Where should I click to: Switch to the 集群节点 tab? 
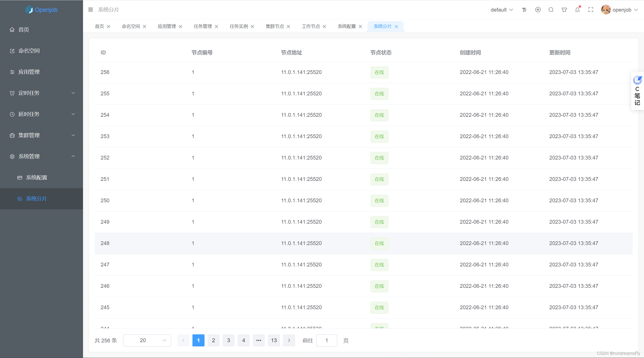275,26
